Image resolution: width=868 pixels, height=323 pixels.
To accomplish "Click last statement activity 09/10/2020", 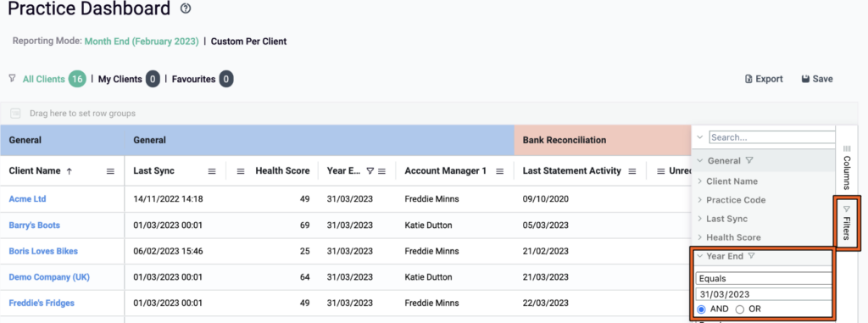I will [545, 199].
